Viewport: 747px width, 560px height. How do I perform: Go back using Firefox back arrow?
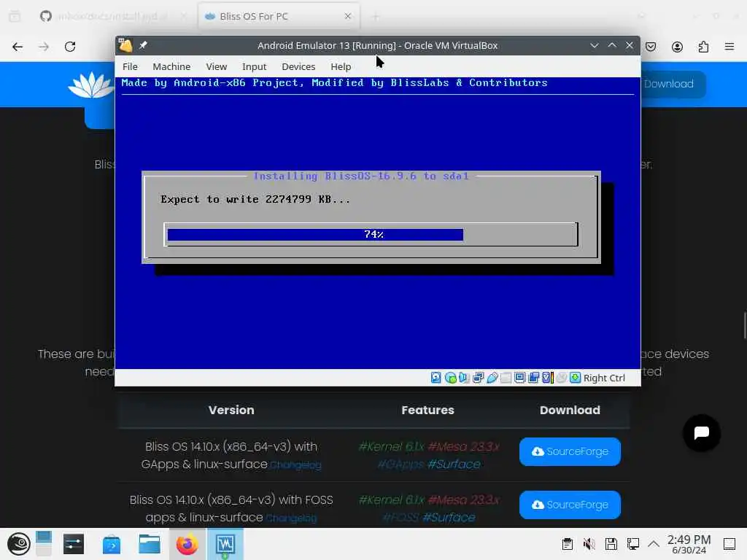(x=18, y=47)
